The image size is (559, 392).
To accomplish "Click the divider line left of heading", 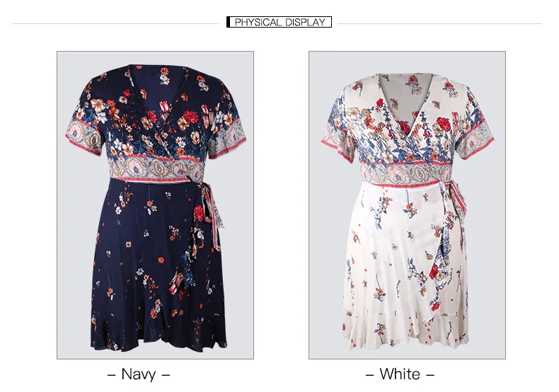I will [115, 24].
